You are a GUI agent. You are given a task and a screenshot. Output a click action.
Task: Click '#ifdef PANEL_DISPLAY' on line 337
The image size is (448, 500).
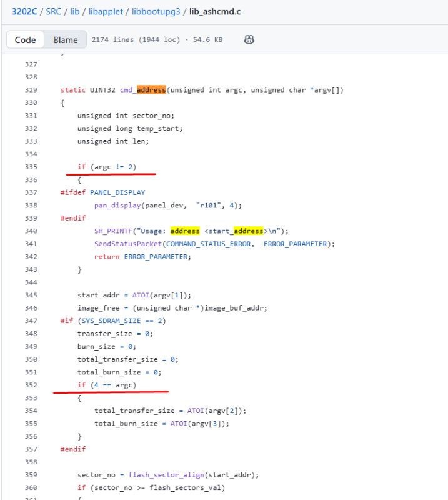point(102,192)
